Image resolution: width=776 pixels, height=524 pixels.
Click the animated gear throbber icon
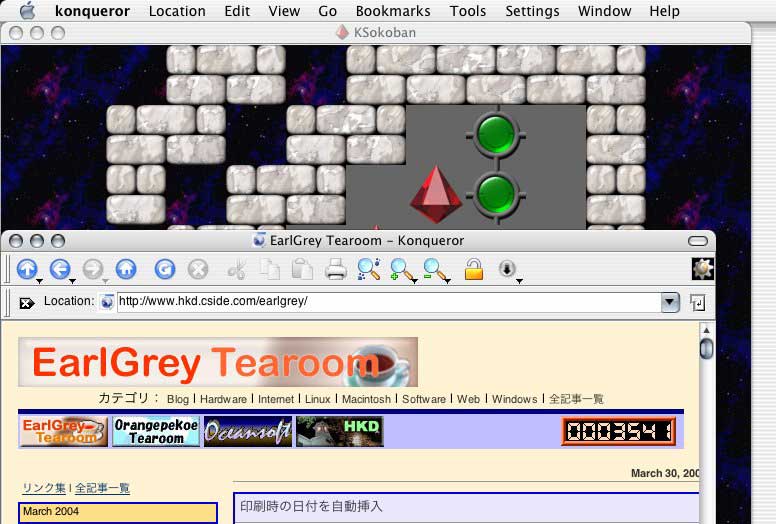(x=703, y=269)
